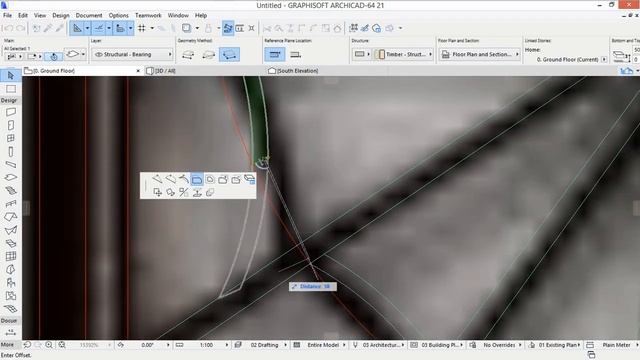Viewport: 640px width, 360px height.
Task: Click Mirror icon in pet palette
Action: (x=184, y=192)
